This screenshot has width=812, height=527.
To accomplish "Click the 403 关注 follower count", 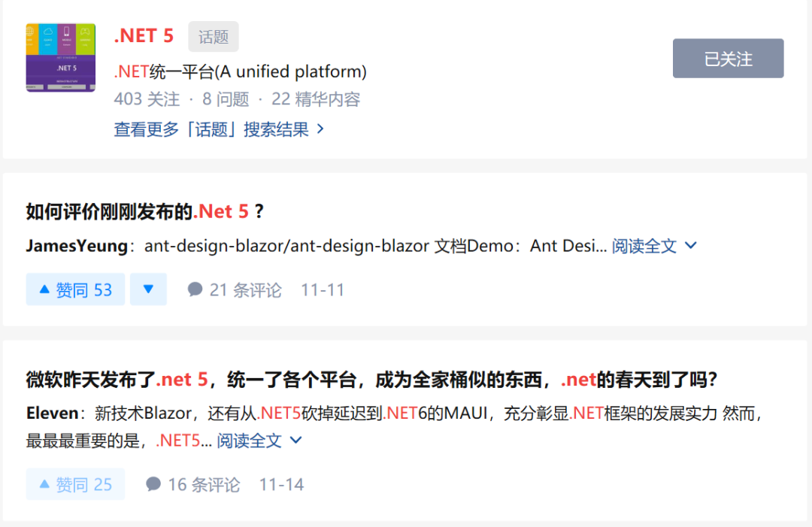I will click(x=147, y=99).
